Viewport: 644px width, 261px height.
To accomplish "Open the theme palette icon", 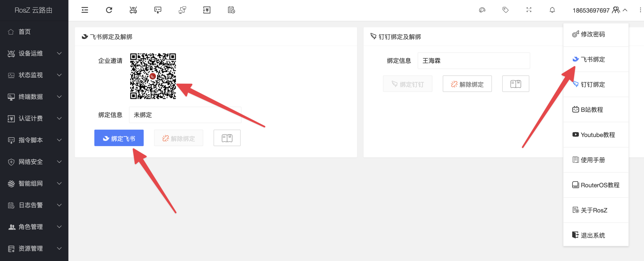I will 482,10.
